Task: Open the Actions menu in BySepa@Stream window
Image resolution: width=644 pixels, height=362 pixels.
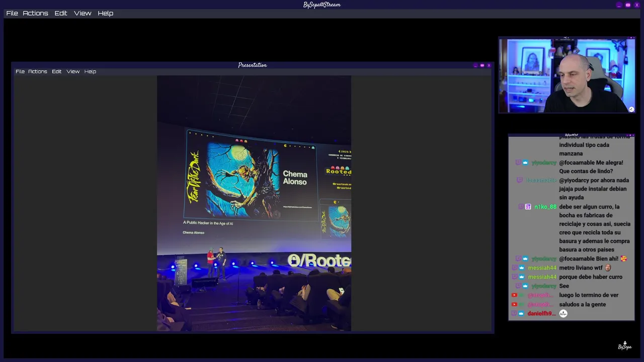Action: coord(35,13)
